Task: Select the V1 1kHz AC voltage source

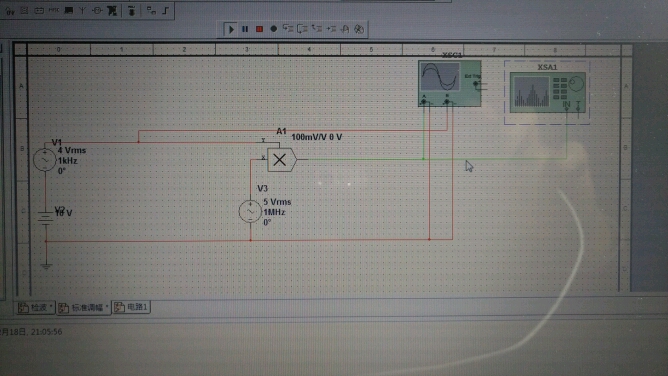Action: [x=45, y=160]
